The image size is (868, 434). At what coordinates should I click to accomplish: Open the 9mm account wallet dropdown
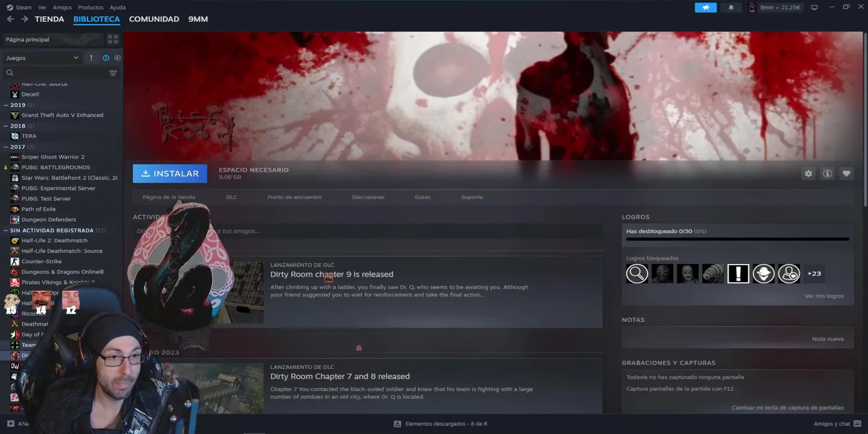point(774,7)
